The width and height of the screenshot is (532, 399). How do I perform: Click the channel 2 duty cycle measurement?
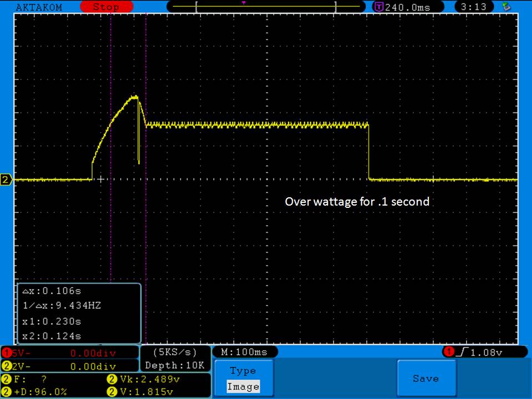point(36,392)
